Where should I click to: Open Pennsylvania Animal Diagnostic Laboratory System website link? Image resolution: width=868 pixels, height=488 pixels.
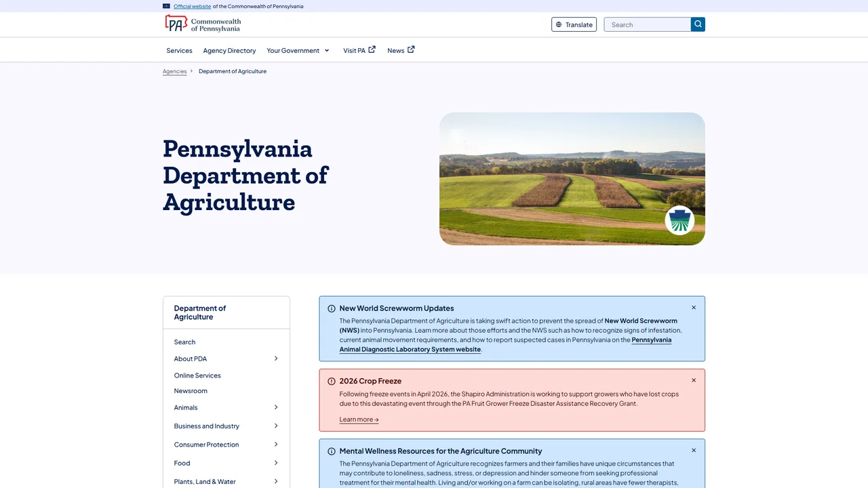506,344
